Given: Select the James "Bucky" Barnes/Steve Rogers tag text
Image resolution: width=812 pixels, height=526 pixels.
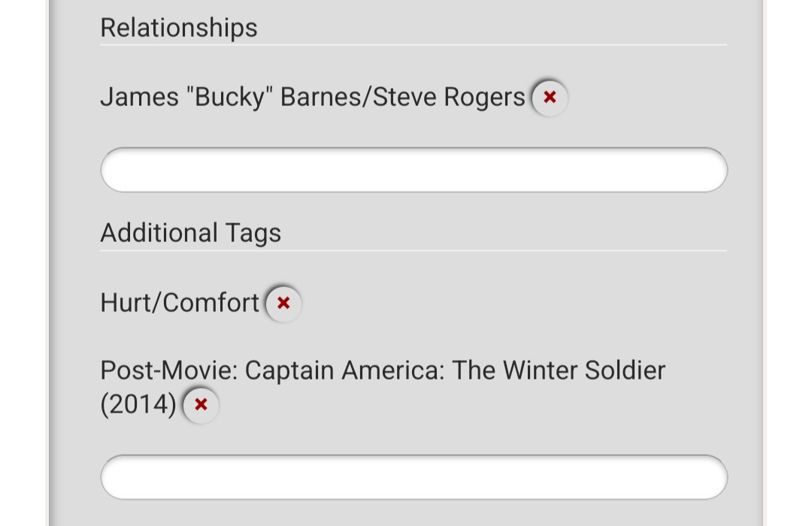Looking at the screenshot, I should click(x=312, y=98).
